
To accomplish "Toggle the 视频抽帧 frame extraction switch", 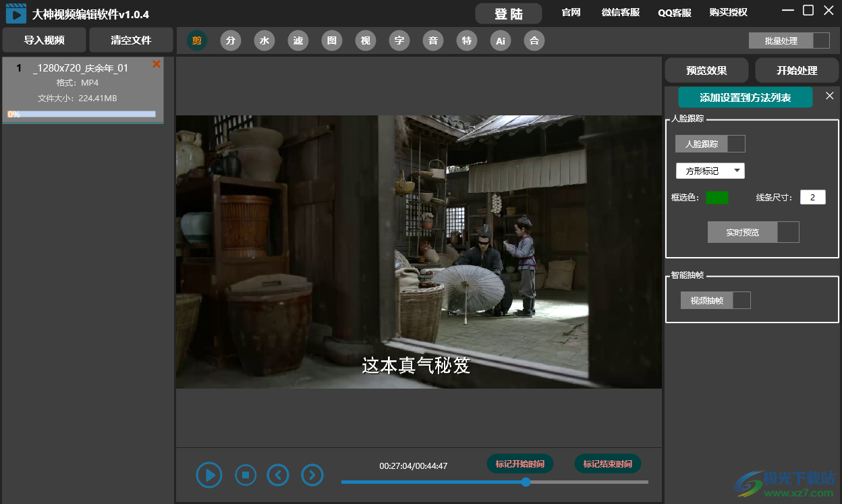I will point(716,300).
